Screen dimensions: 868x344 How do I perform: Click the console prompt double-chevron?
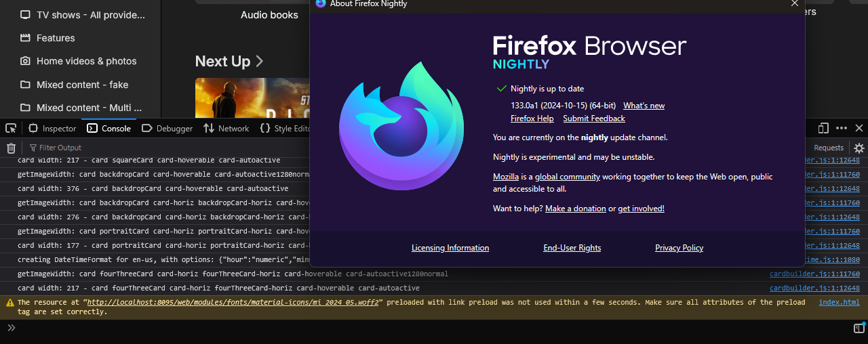12,328
